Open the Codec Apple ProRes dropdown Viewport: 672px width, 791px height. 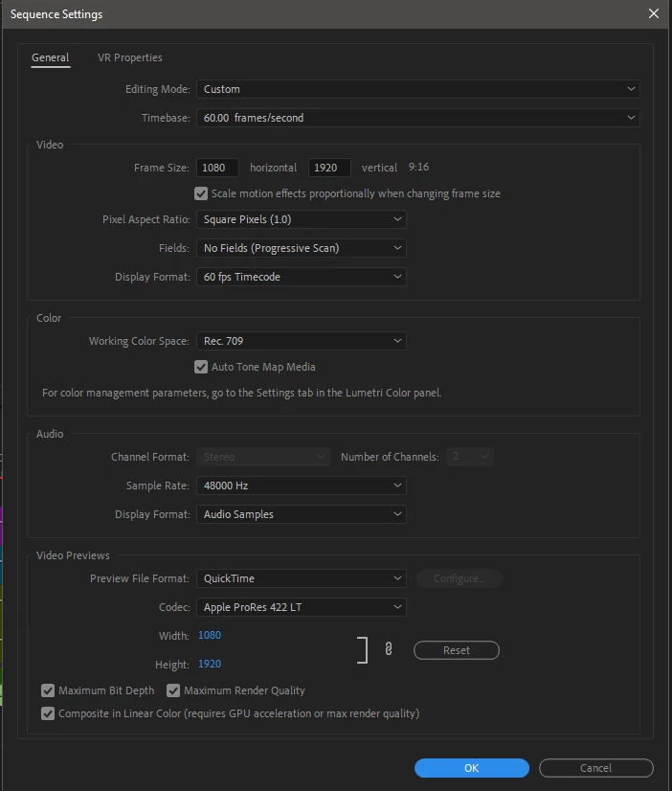301,607
